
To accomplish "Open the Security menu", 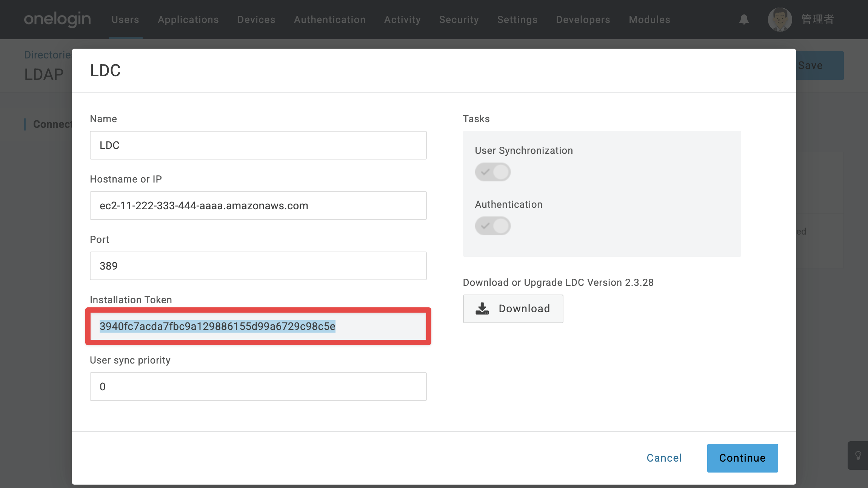I will coord(459,20).
